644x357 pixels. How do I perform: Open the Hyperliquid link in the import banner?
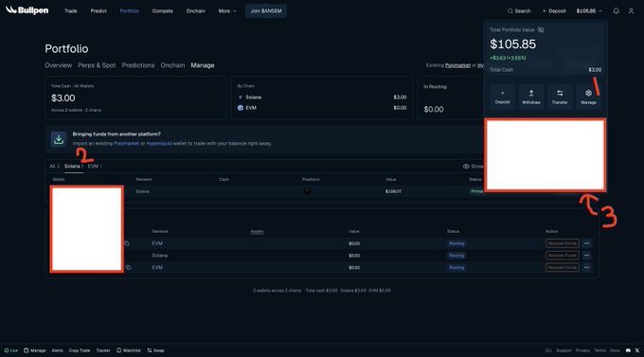click(159, 143)
